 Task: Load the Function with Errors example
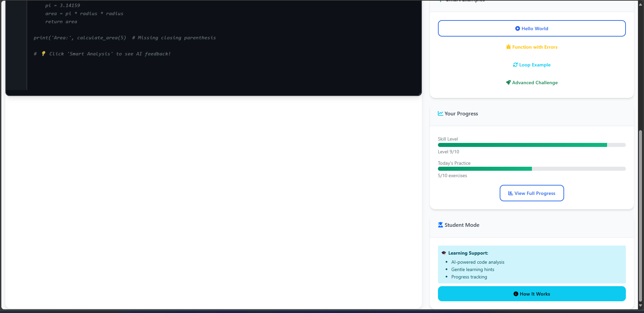click(x=532, y=47)
